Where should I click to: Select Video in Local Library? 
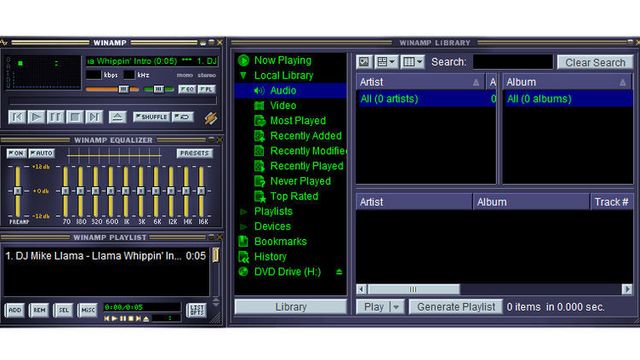coord(283,106)
